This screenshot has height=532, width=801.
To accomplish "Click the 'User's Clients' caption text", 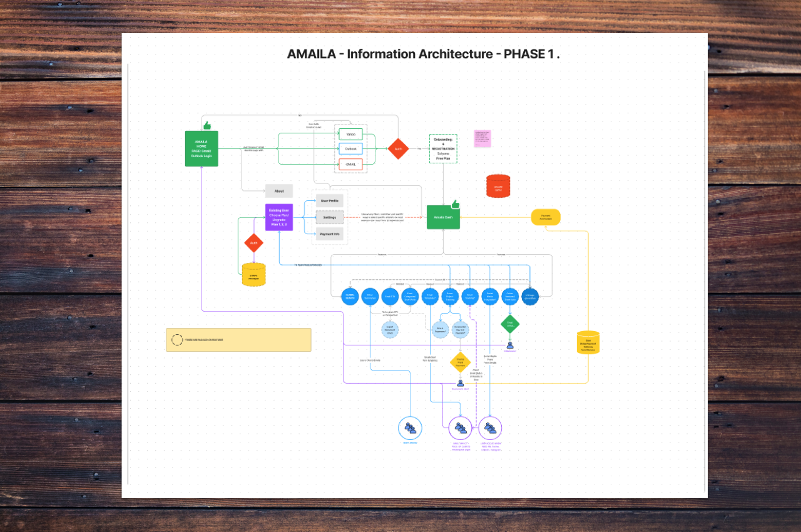I will tap(411, 442).
